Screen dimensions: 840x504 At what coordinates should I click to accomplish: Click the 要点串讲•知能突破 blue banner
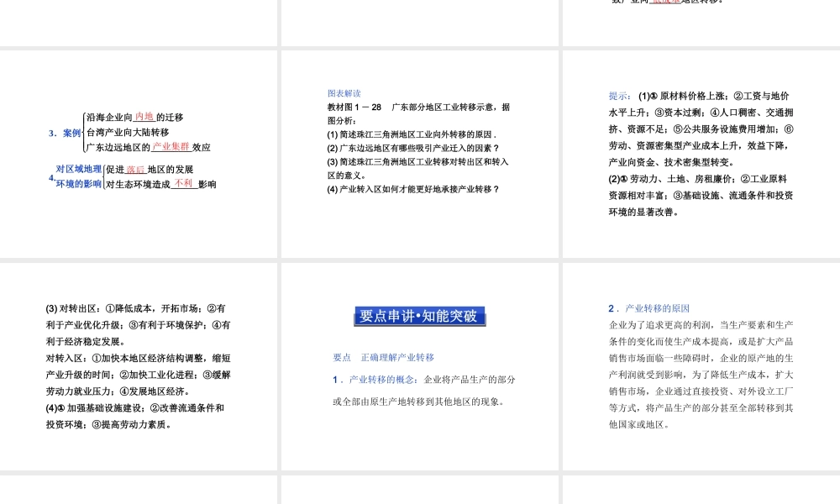click(418, 316)
